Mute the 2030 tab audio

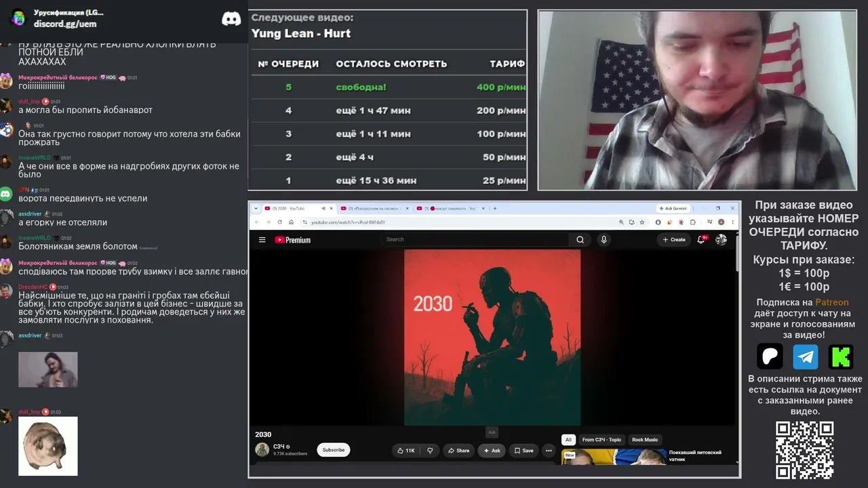[323, 208]
